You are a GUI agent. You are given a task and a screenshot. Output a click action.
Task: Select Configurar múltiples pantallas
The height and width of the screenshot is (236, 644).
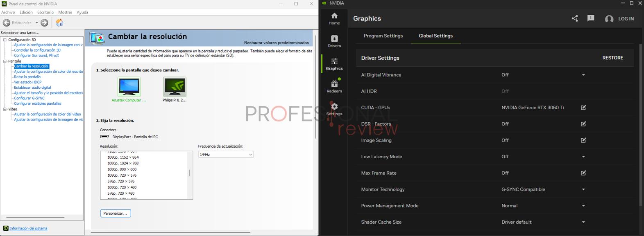pos(38,103)
